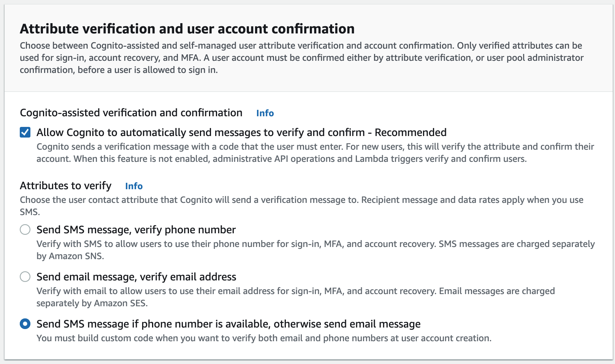Click the SMS-if-phone-available option label text
615x364 pixels.
point(228,324)
